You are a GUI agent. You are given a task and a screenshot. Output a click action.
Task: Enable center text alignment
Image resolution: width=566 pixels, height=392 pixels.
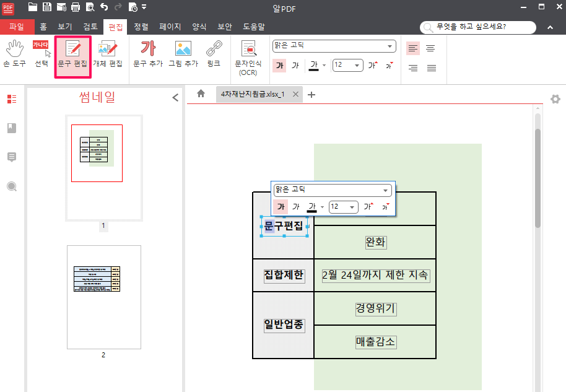(x=430, y=48)
